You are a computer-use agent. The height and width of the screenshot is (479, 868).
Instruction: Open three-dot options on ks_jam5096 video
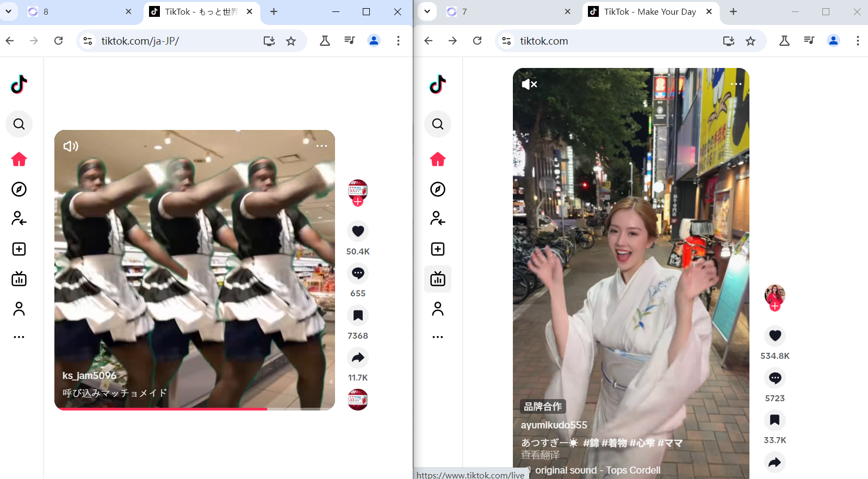pyautogui.click(x=321, y=146)
